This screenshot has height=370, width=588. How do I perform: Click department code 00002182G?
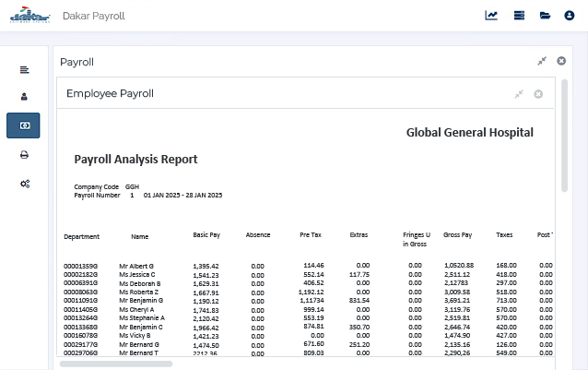[80, 275]
